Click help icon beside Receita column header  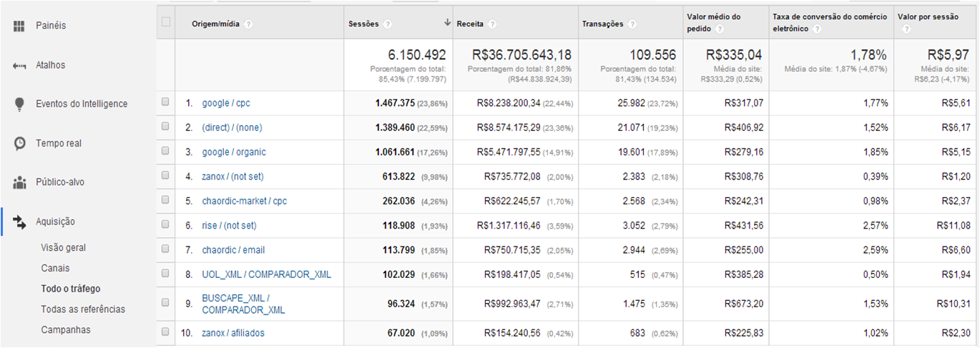(x=493, y=24)
